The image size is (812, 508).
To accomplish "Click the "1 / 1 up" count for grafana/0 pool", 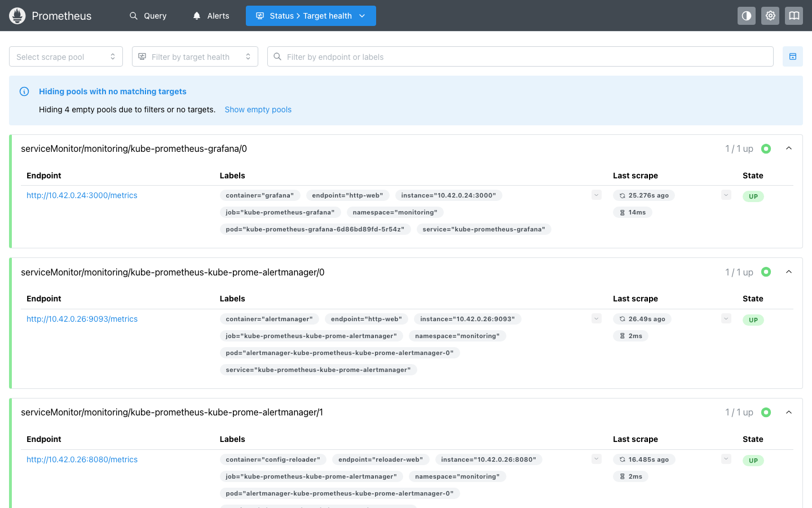I will [739, 148].
